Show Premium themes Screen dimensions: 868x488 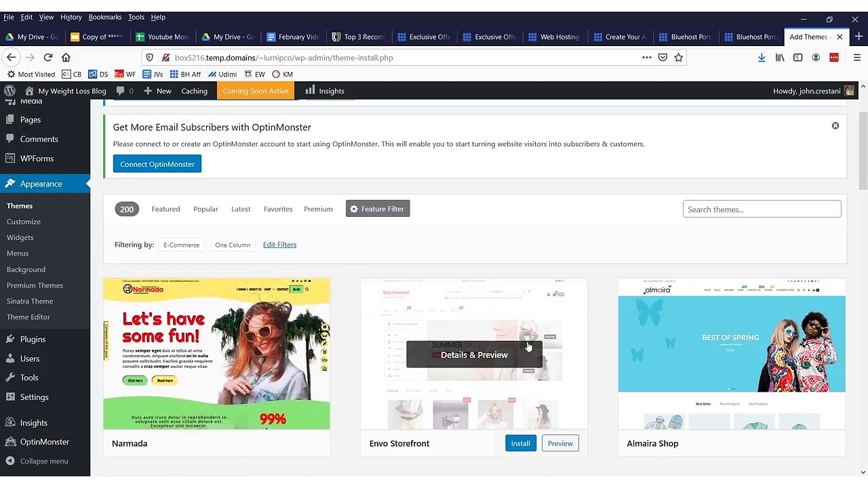[318, 209]
